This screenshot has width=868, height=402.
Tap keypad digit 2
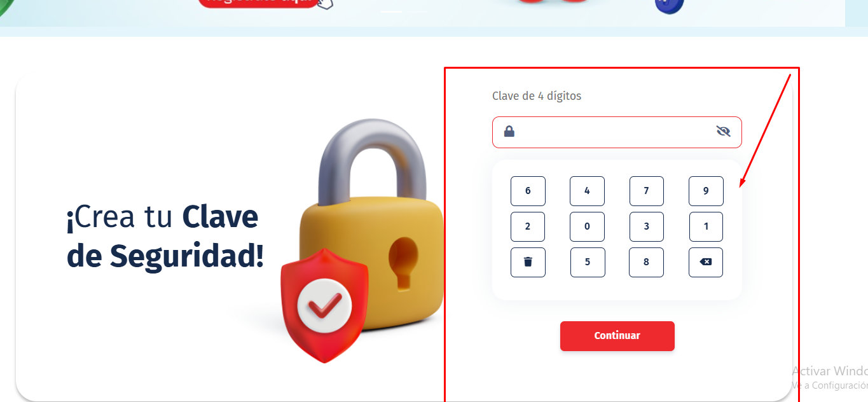[528, 226]
